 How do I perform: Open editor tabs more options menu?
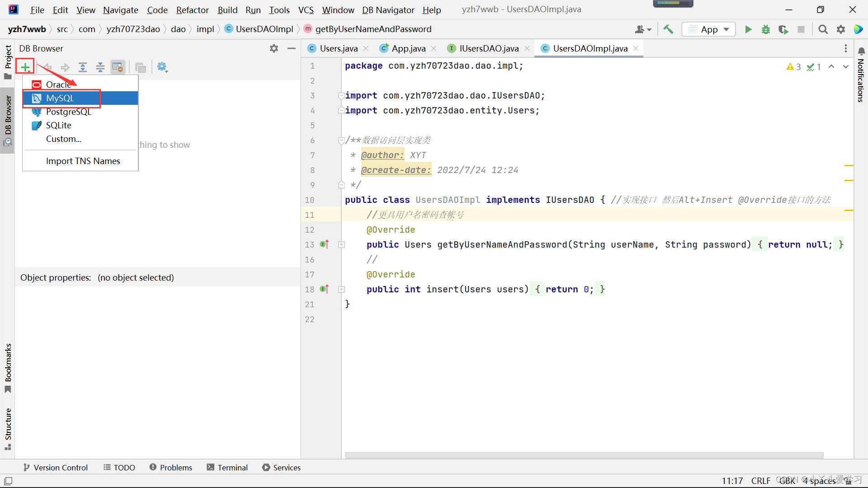click(x=846, y=48)
